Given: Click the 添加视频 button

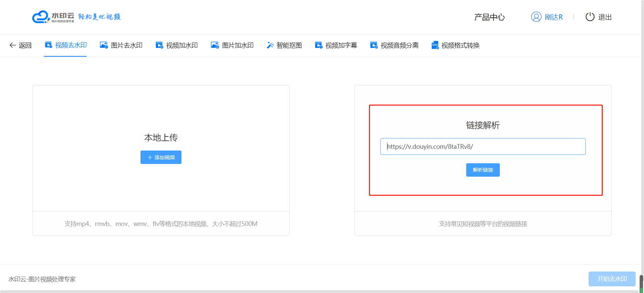Looking at the screenshot, I should pyautogui.click(x=161, y=157).
